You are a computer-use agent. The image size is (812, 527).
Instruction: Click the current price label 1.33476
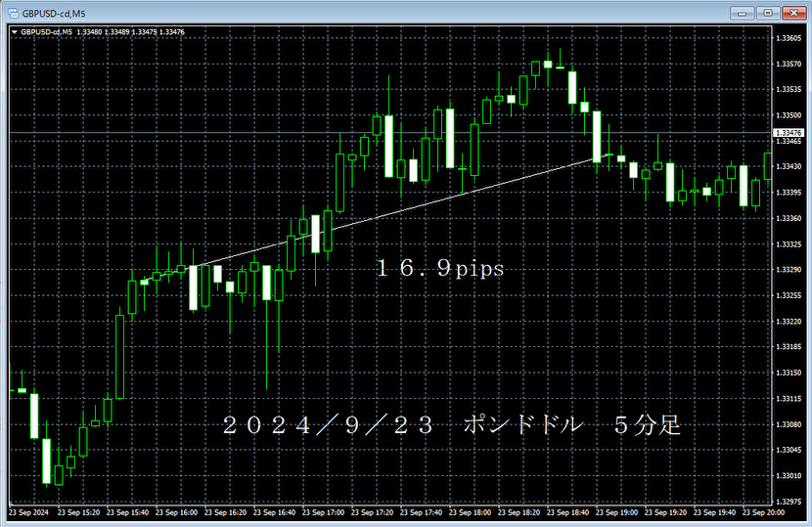tap(789, 133)
